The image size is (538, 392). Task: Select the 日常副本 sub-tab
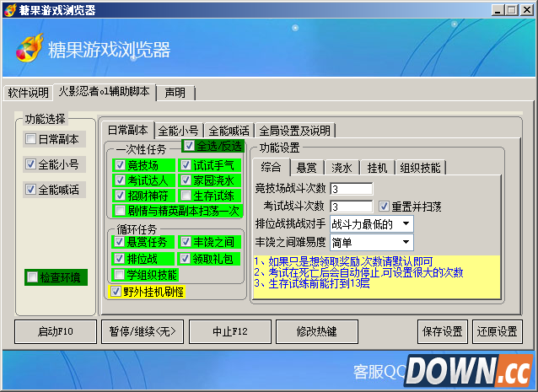point(128,131)
